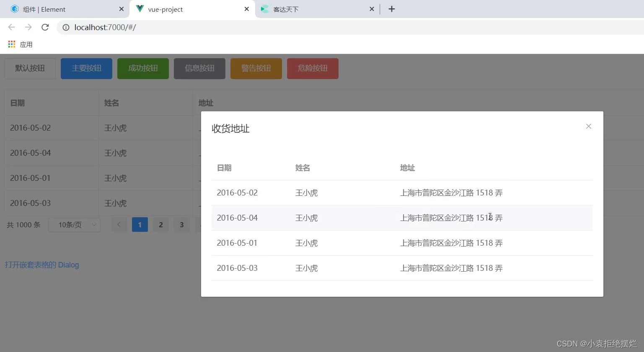Screen dimensions: 644x352
Task: Click 2016-05-03 in the background table
Action: pos(30,203)
